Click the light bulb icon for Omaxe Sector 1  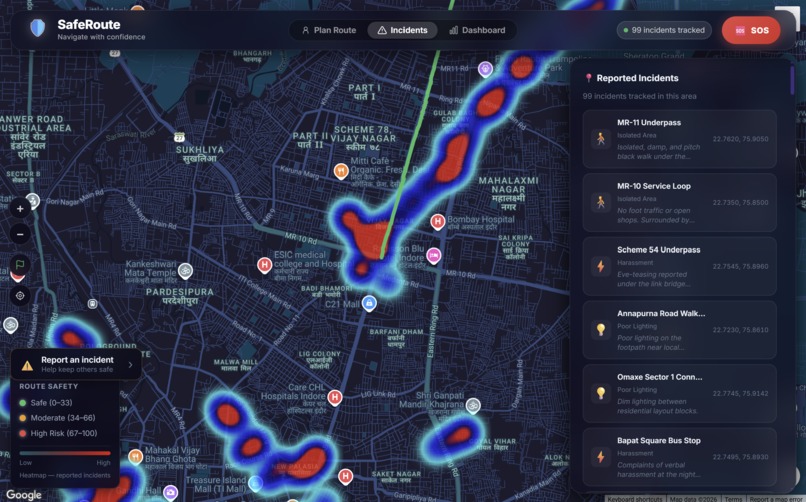click(600, 394)
